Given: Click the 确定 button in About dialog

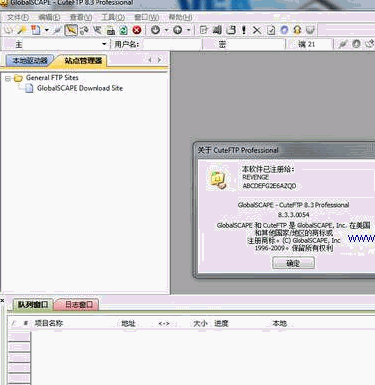Looking at the screenshot, I should point(293,263).
